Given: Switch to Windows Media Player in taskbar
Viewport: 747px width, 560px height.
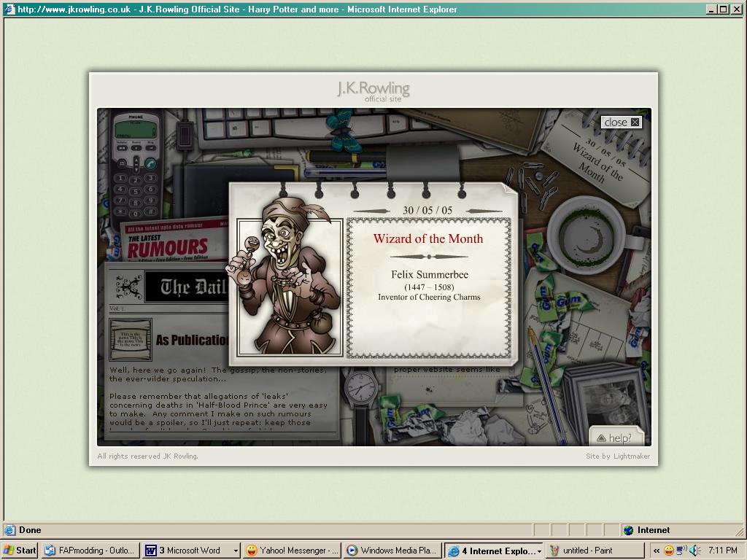Looking at the screenshot, I should tap(392, 551).
